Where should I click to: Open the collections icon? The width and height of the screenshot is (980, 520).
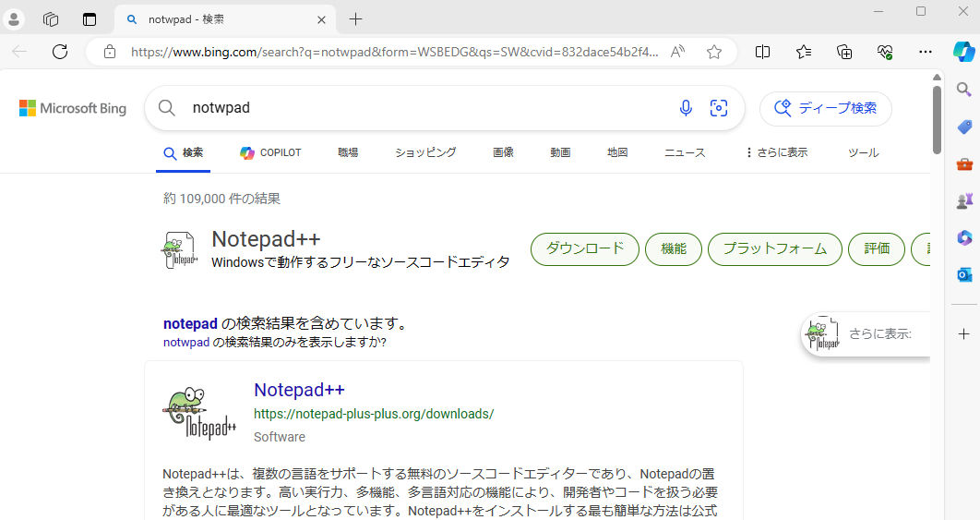pos(844,52)
